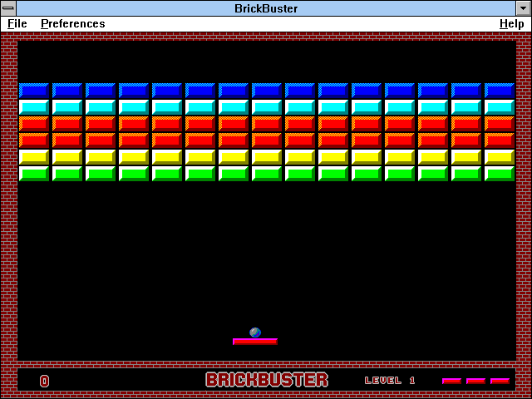The width and height of the screenshot is (532, 399).
Task: Click the minimize arrow in title bar
Action: pyautogui.click(x=523, y=8)
